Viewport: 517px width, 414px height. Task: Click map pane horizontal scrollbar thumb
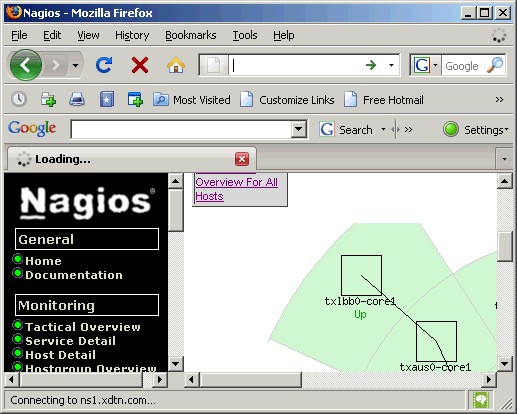click(251, 380)
